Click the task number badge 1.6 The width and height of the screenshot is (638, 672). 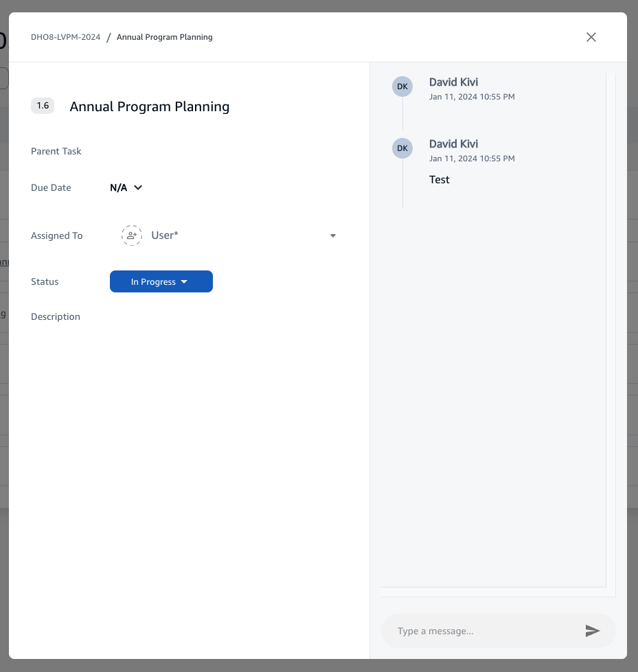click(42, 106)
